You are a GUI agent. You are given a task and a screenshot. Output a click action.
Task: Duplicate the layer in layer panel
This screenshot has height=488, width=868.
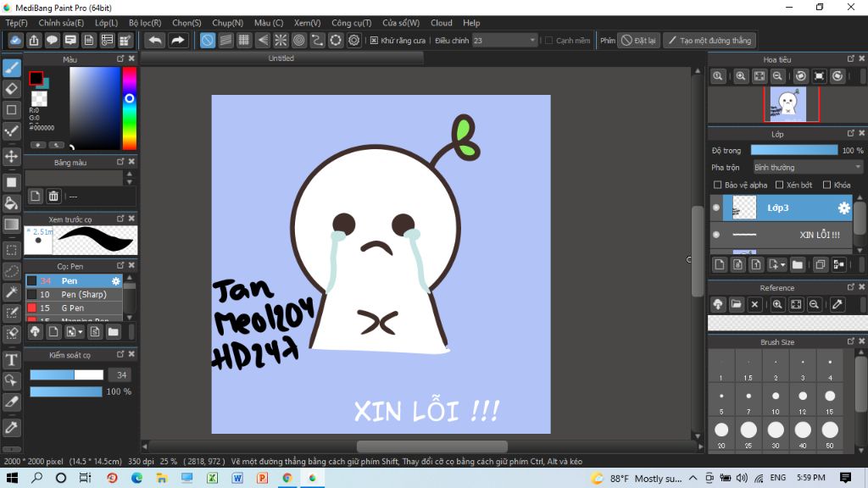(820, 264)
